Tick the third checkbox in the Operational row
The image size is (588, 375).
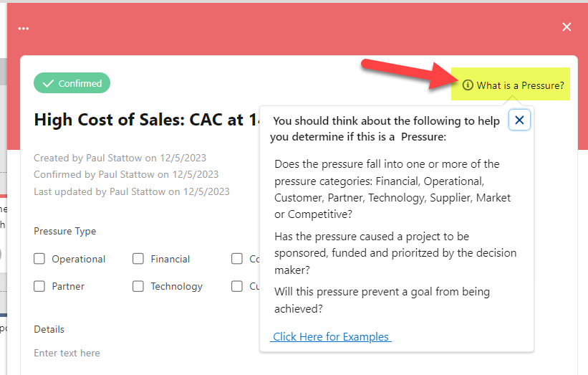[x=236, y=259]
